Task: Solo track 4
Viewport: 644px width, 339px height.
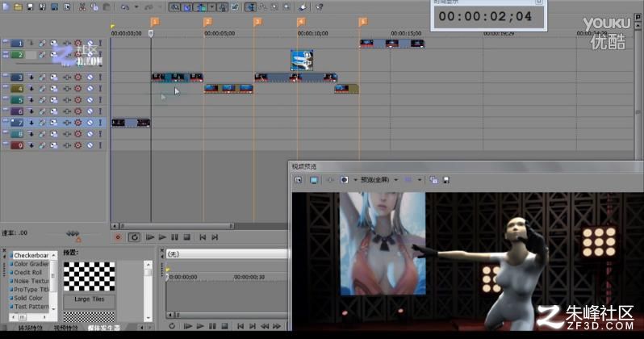Action: [100, 88]
